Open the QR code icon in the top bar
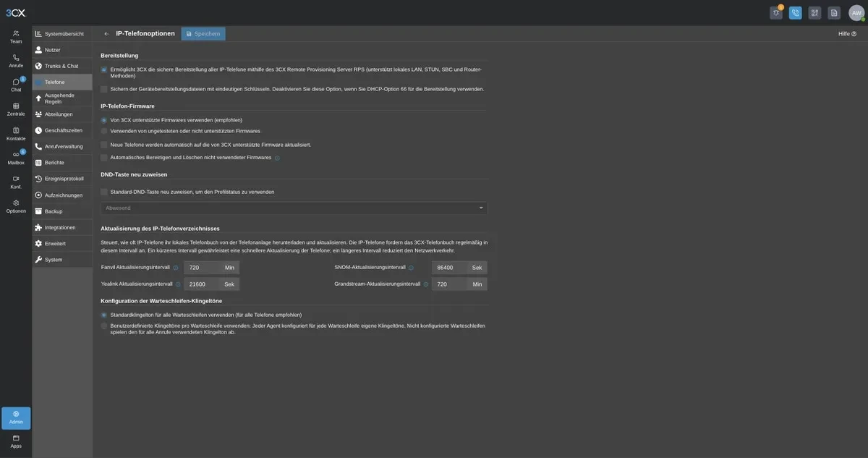Image resolution: width=868 pixels, height=458 pixels. 814,12
